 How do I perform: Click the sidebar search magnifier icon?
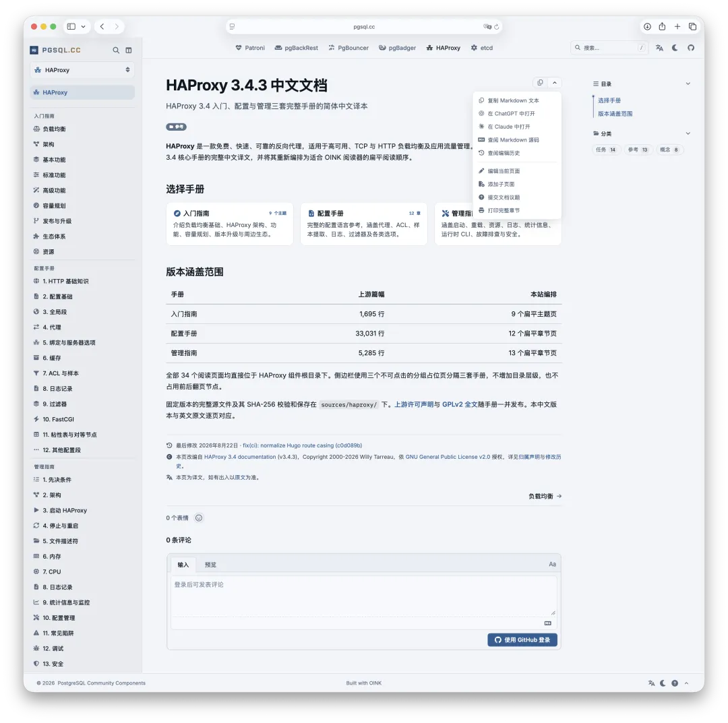tap(116, 50)
